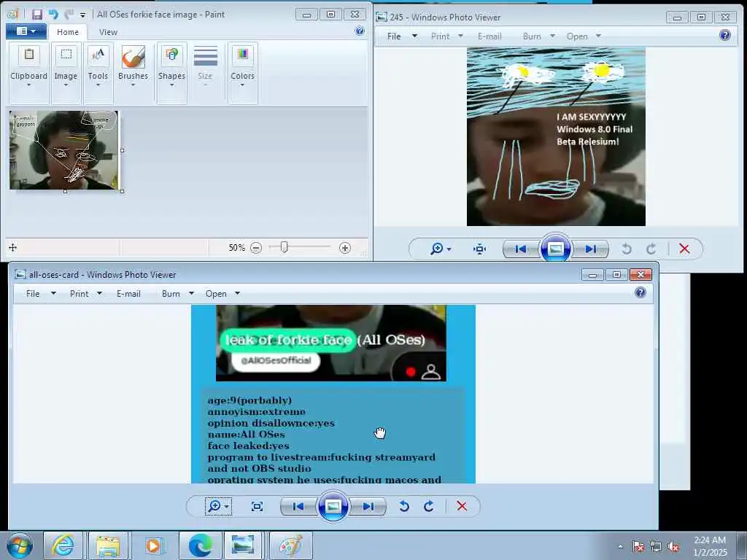747x560 pixels.
Task: Click the Save icon in Paint quick access
Action: click(x=37, y=15)
